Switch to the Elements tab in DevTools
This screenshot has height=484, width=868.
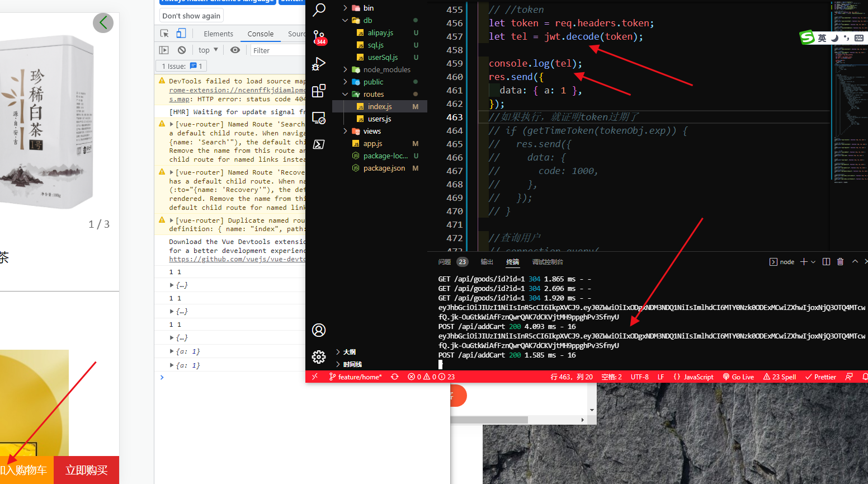pyautogui.click(x=218, y=34)
